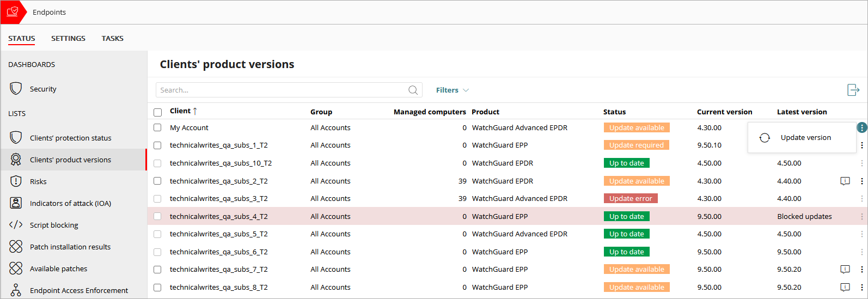
Task: Click the export list icon
Action: pos(853,90)
